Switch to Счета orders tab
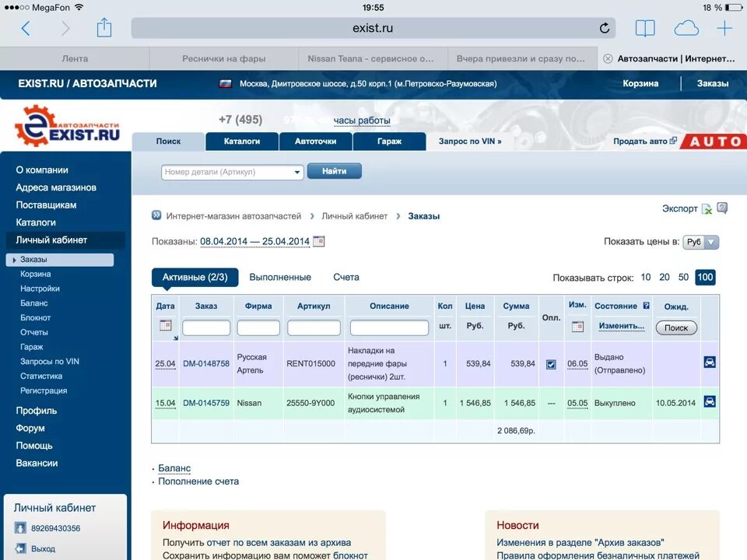Screen dimensions: 747x560 click(346, 277)
